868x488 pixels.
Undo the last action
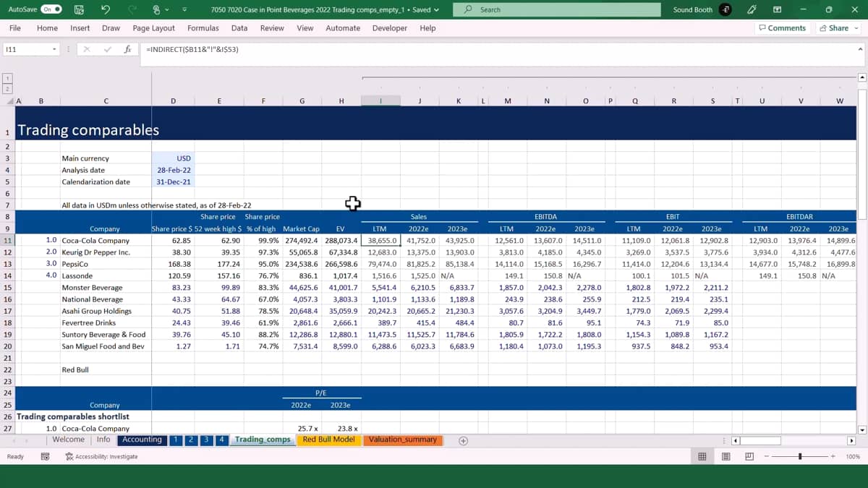[x=106, y=9]
